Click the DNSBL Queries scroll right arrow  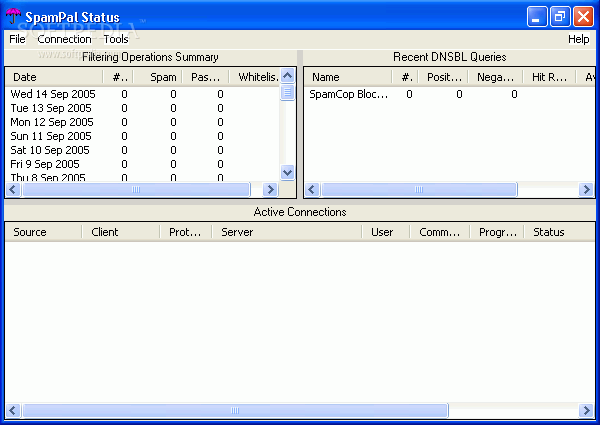586,189
